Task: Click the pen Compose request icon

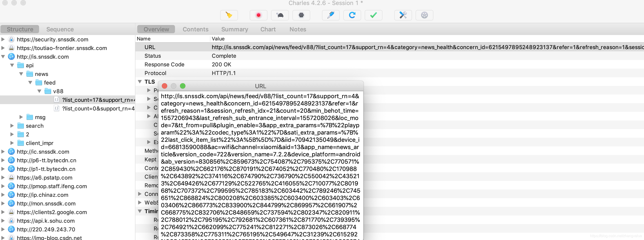Action: pos(331,15)
